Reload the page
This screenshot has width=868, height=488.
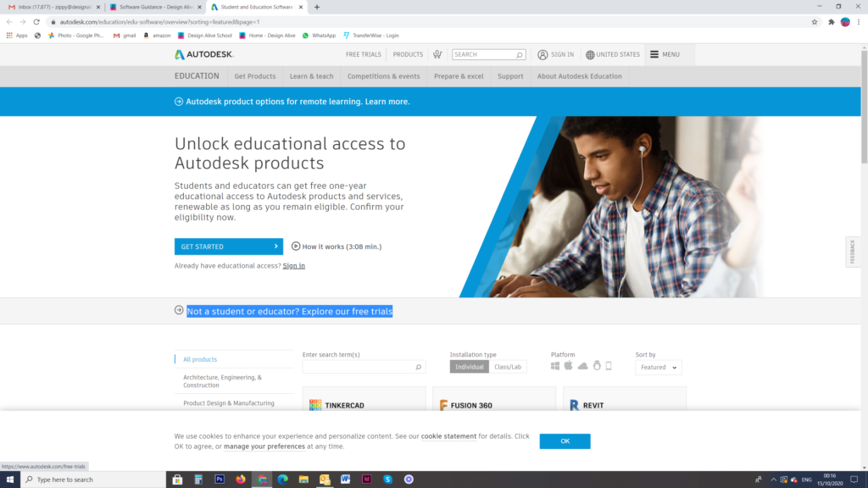coord(36,22)
